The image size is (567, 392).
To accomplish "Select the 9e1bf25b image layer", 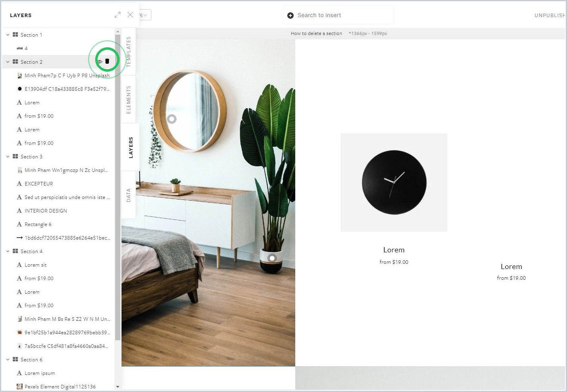I will click(58, 332).
